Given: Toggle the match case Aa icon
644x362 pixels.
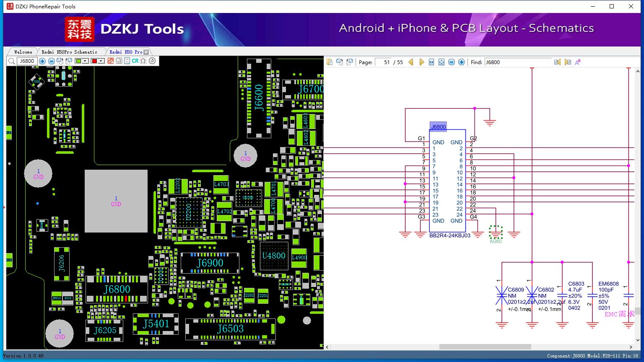Looking at the screenshot, I should 578,62.
